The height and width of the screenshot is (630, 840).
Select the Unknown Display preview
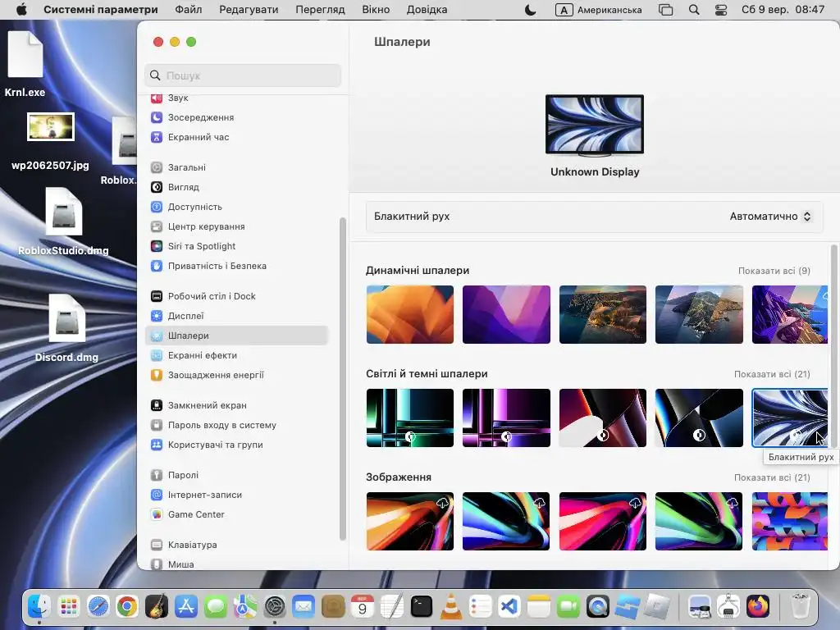(595, 126)
